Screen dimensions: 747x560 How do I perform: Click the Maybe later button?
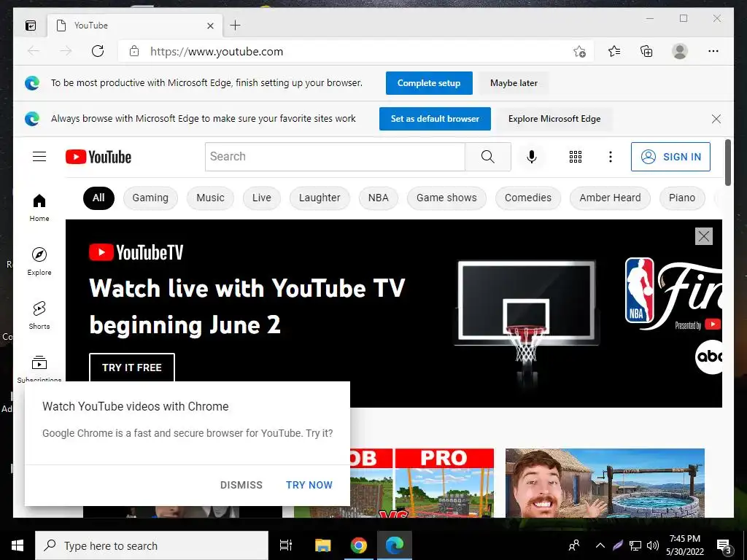coord(514,83)
